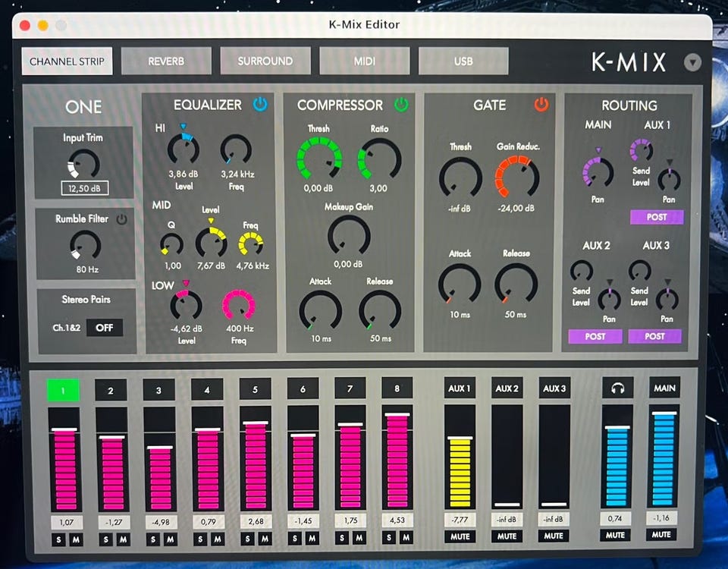This screenshot has width=728, height=569.
Task: Click the LOW Level knob
Action: pyautogui.click(x=187, y=305)
